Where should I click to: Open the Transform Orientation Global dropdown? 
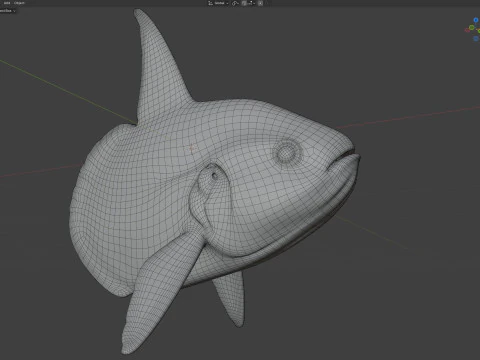219,3
